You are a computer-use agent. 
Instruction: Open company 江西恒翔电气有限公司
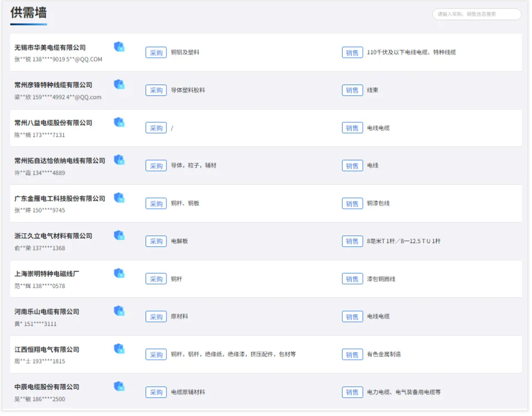click(47, 350)
